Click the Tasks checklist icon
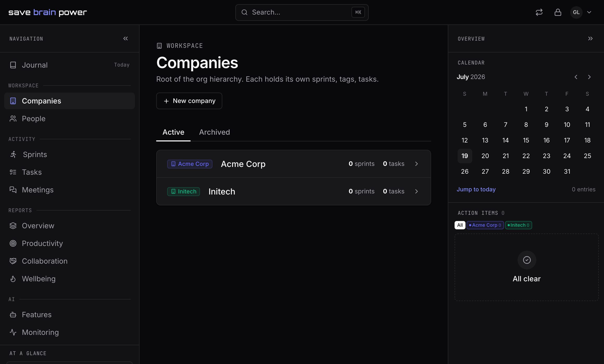This screenshot has height=364, width=604. coord(13,172)
